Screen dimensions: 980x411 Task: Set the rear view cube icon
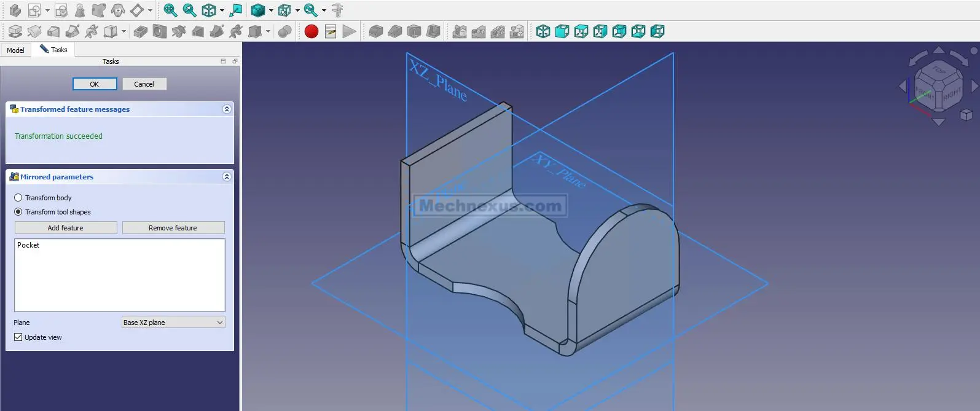pyautogui.click(x=619, y=31)
